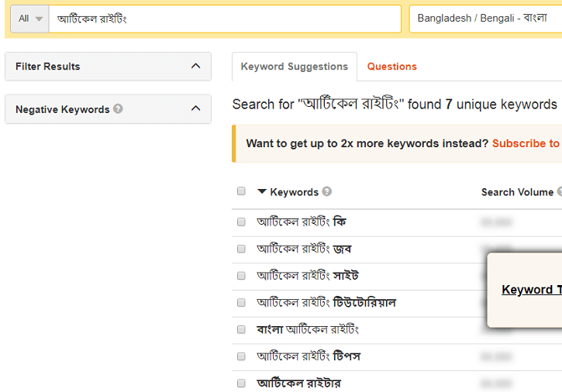Click the keyword search input field

[225, 19]
